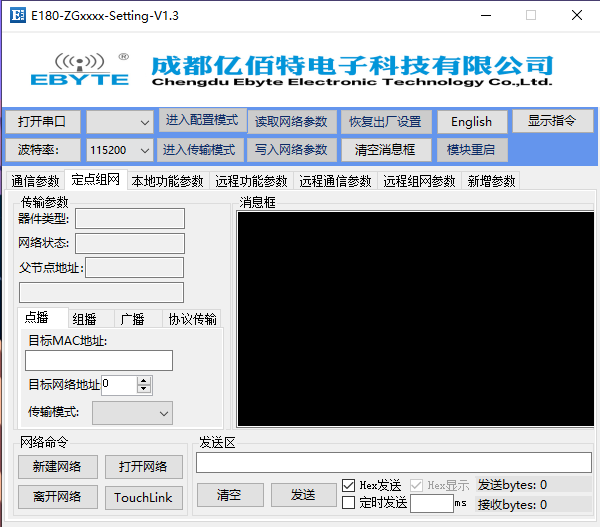Viewport: 600px width, 527px height.
Task: Click 恢复出厂设置 button
Action: click(386, 122)
